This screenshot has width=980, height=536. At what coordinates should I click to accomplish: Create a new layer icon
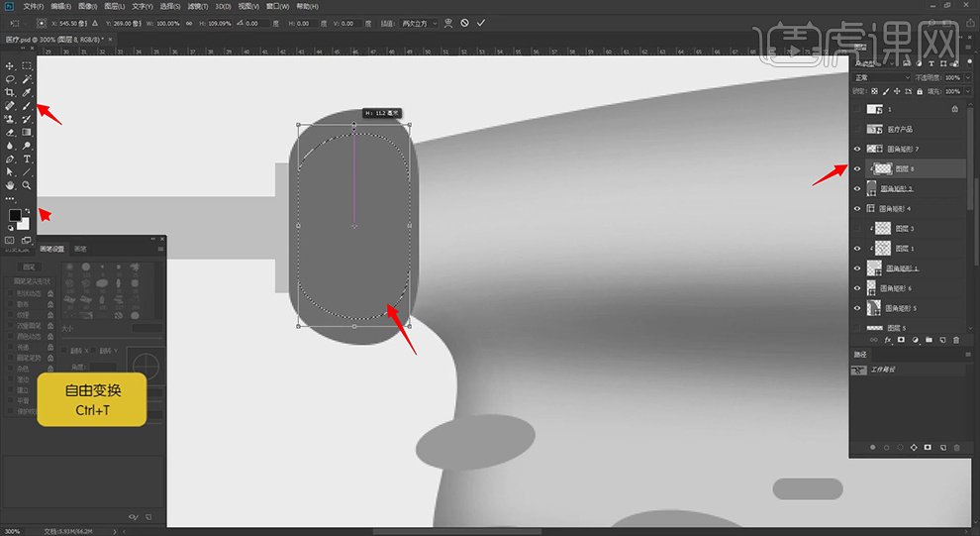[x=942, y=340]
